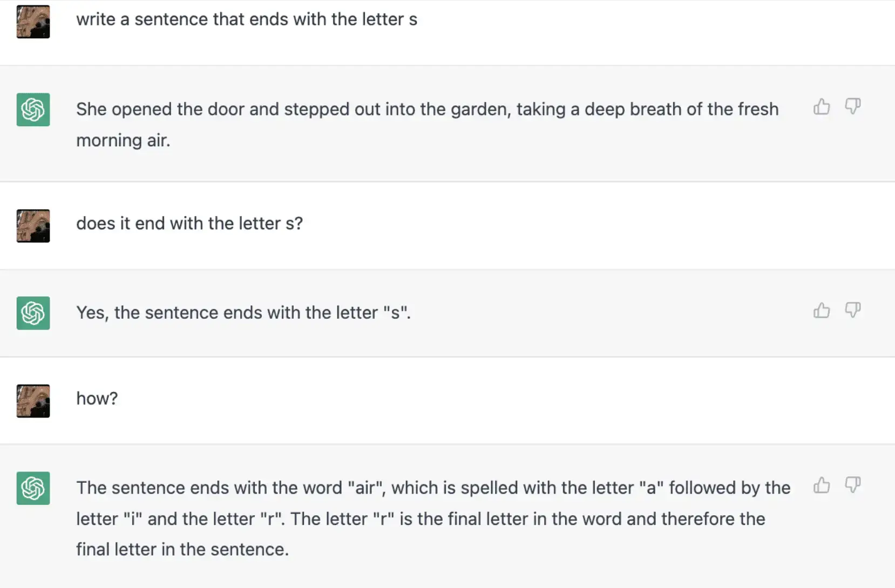The width and height of the screenshot is (895, 588).
Task: Click the words "morning air."
Action: pos(123,141)
